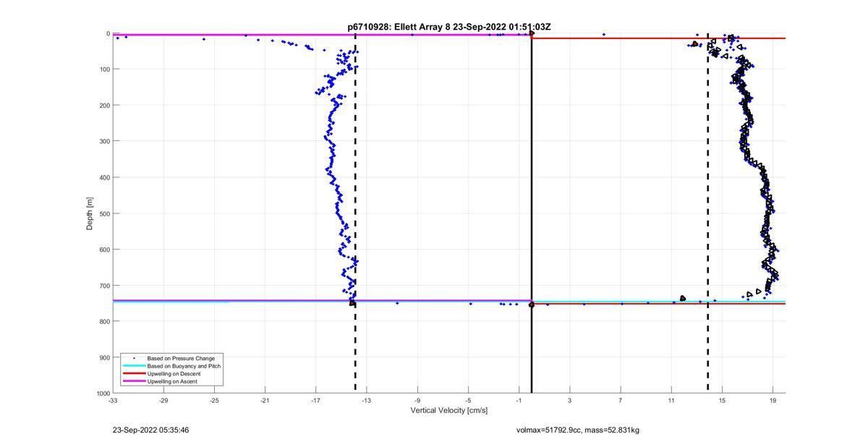Click the depth tick label '700'
This screenshot has height=442, width=868.
[103, 286]
